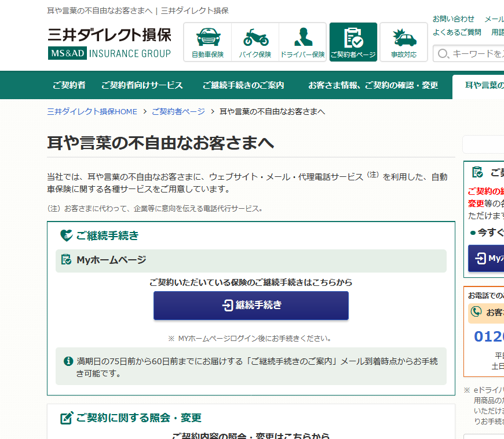Click the ご継続手続き section heading
The height and width of the screenshot is (439, 504).
click(x=107, y=235)
